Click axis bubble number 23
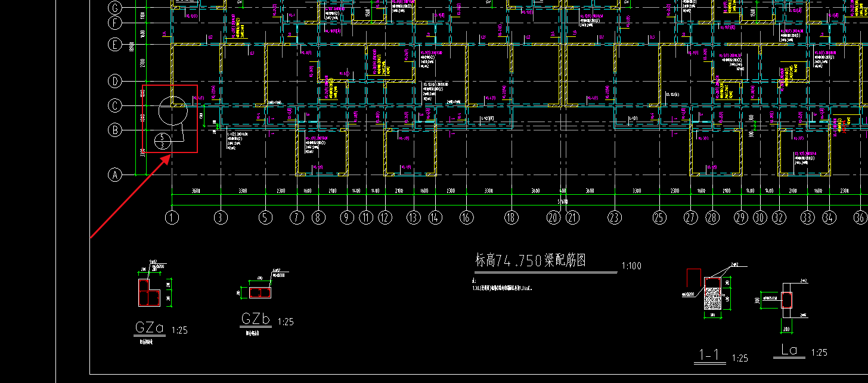This screenshot has height=383, width=868. [x=615, y=217]
